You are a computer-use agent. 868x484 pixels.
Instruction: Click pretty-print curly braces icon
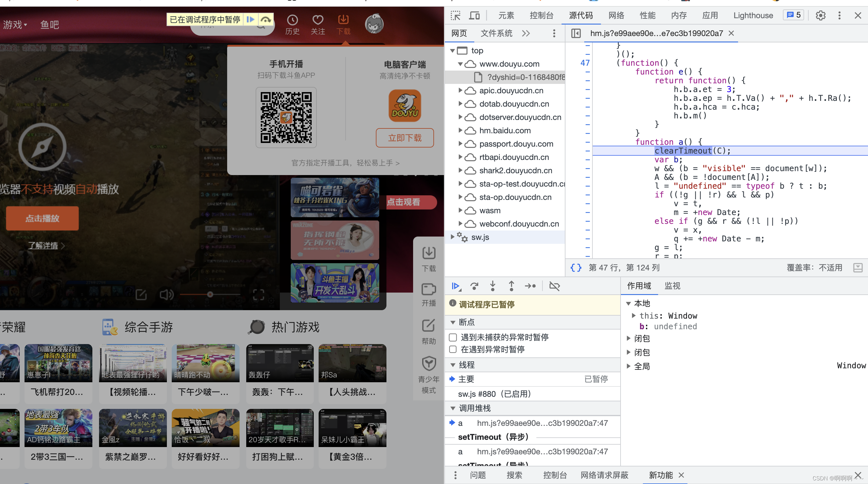(x=576, y=268)
